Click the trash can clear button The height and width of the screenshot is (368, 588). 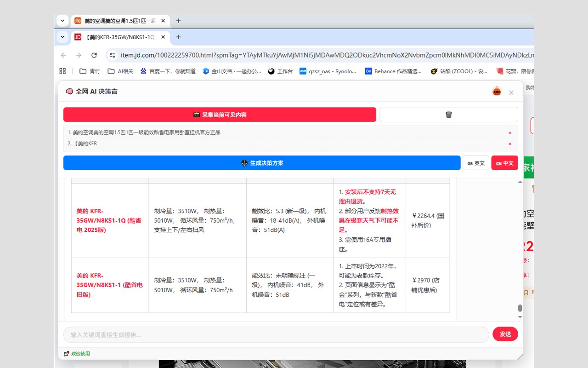point(448,115)
